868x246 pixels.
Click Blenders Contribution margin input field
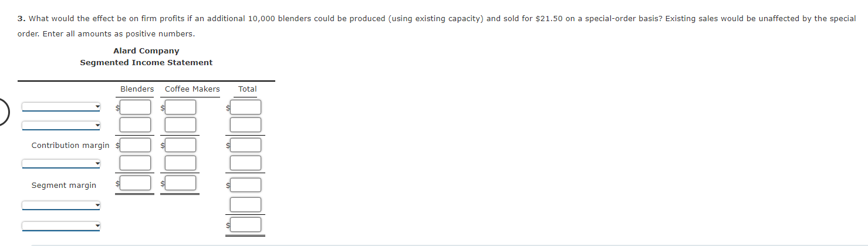[x=135, y=144]
